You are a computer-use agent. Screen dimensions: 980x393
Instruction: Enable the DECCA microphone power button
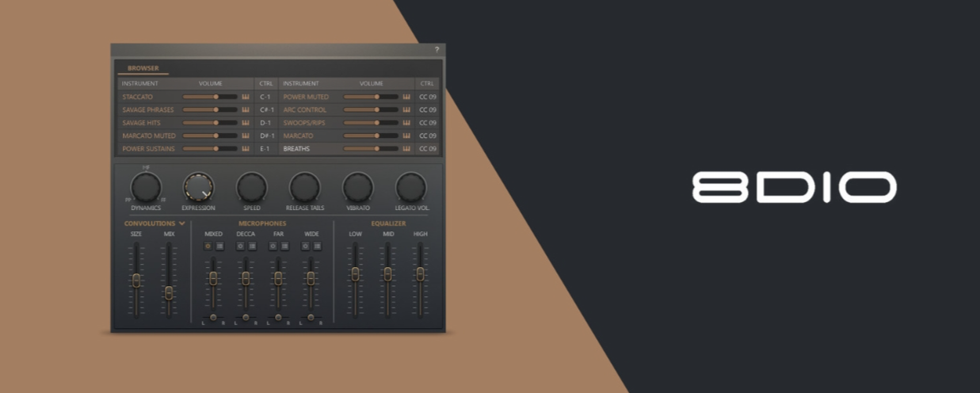[241, 246]
